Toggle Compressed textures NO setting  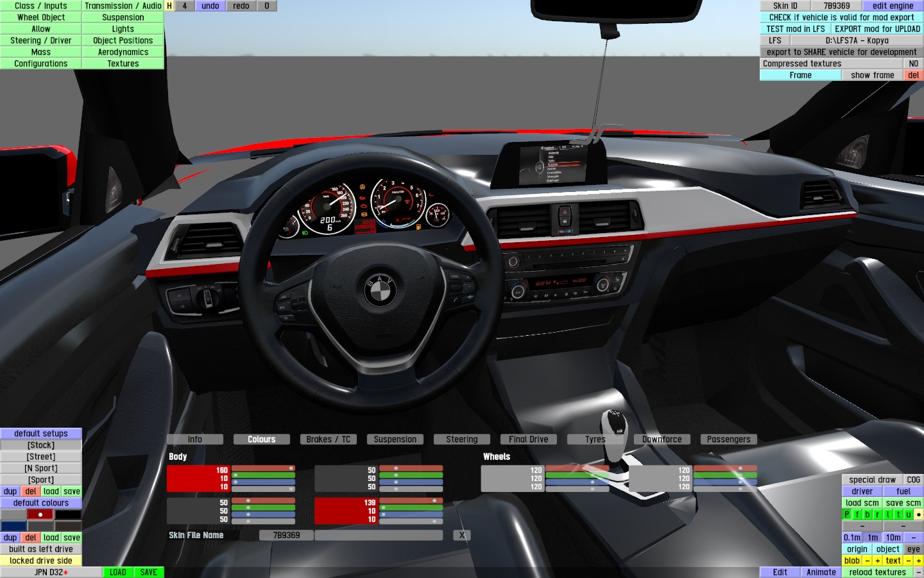(914, 64)
